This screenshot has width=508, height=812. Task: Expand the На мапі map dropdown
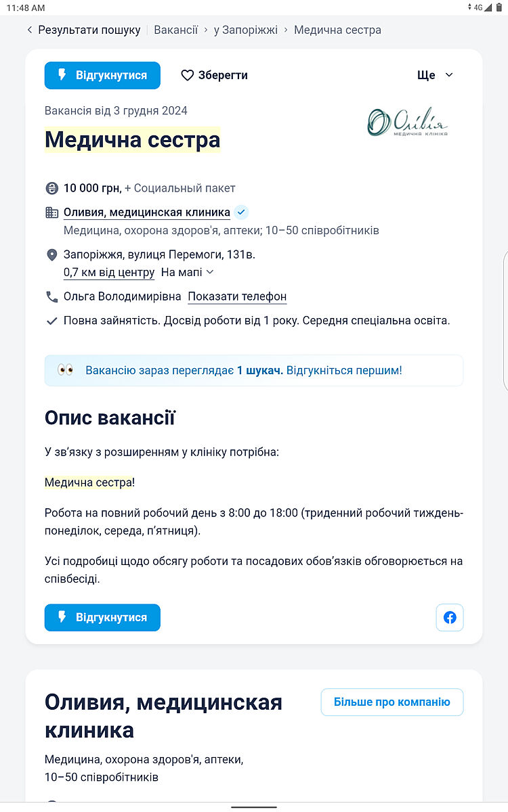pos(188,272)
